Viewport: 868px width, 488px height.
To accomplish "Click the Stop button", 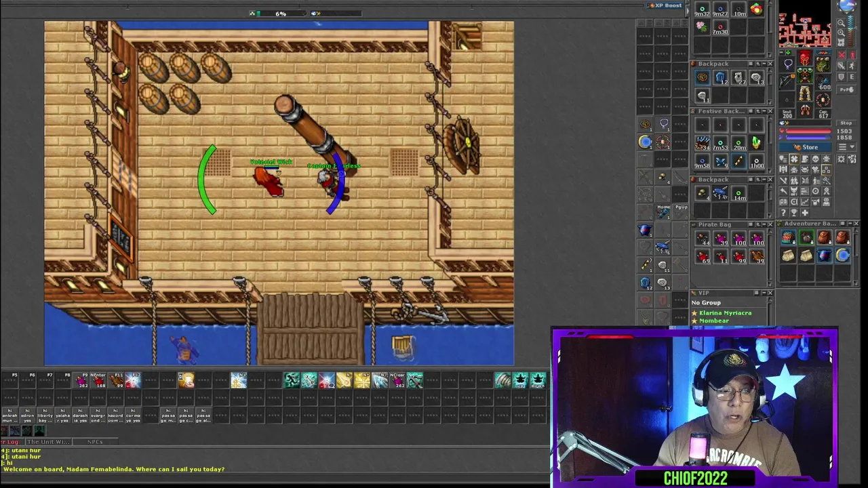I will (846, 123).
